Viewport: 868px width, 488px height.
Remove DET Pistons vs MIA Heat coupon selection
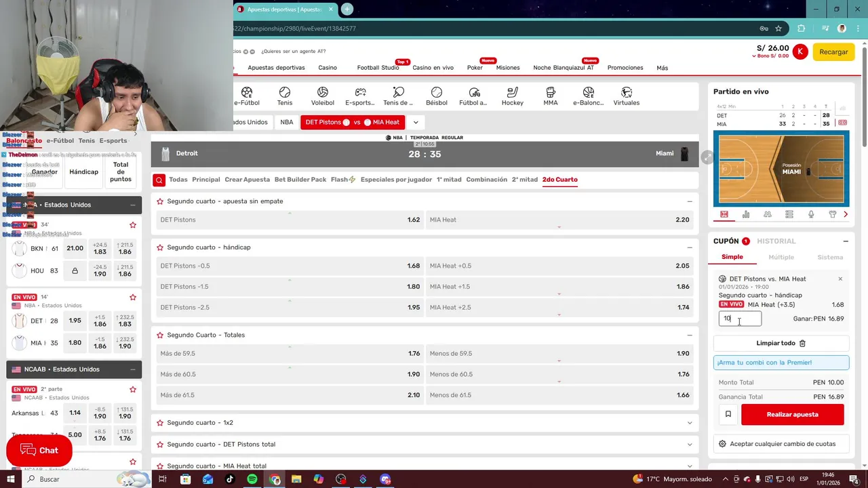coord(840,279)
